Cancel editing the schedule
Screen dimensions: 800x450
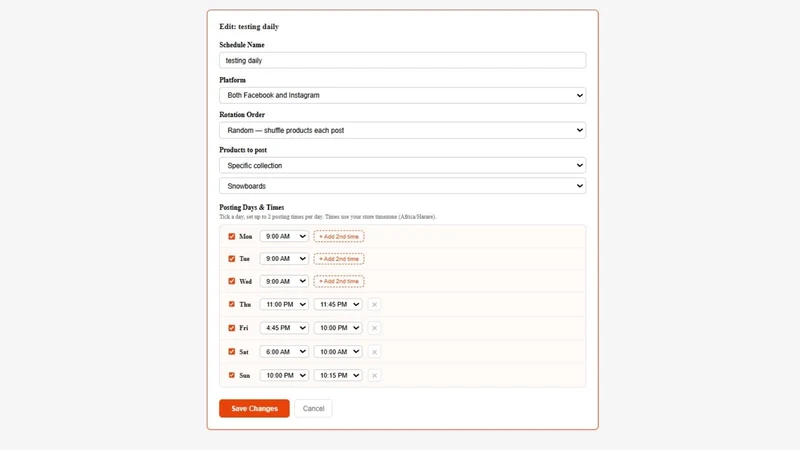313,408
